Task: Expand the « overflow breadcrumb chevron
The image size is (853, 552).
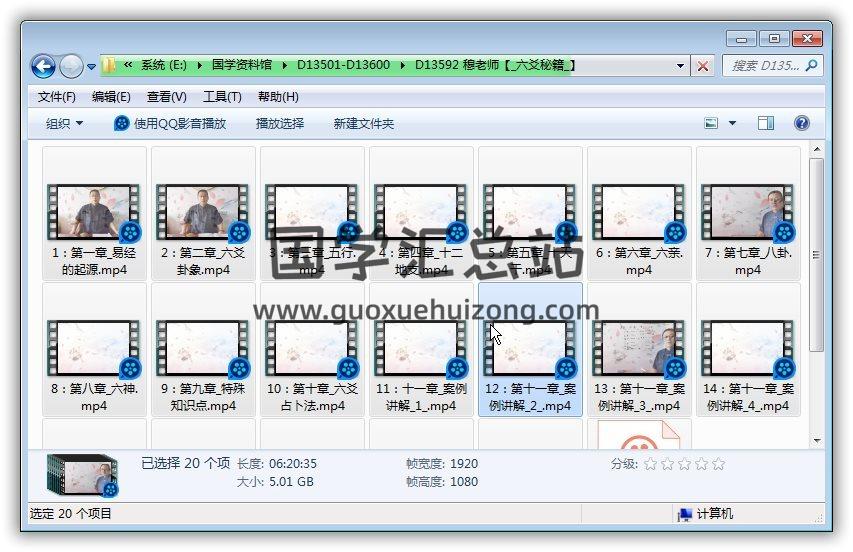Action: [128, 66]
